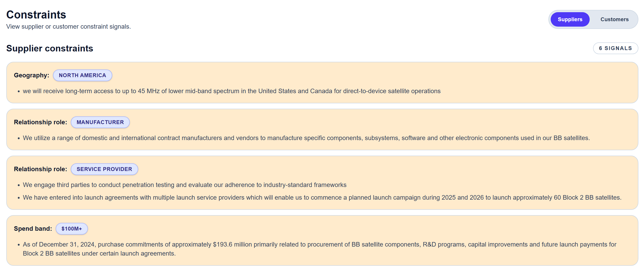Click the contract manufacturers bullet text

[x=306, y=138]
